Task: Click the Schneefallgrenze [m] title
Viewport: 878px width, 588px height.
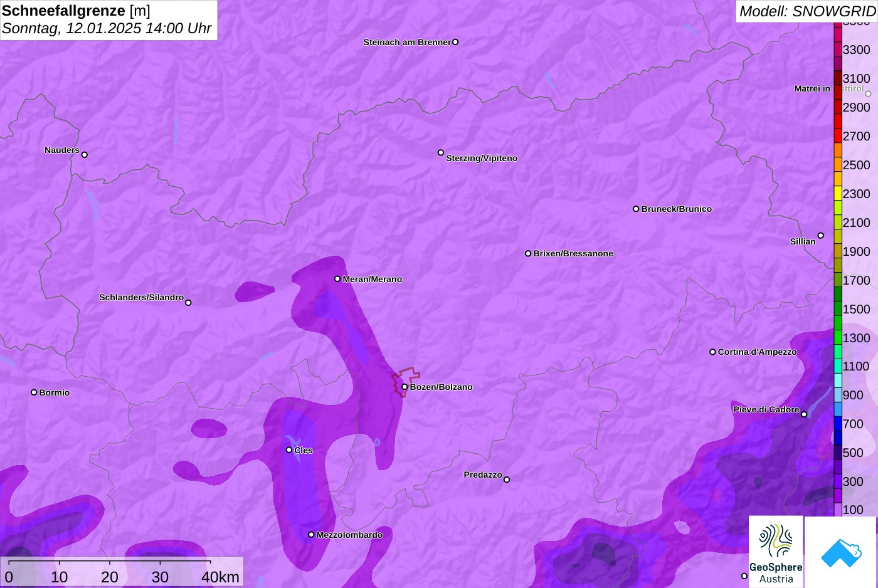Action: (77, 11)
